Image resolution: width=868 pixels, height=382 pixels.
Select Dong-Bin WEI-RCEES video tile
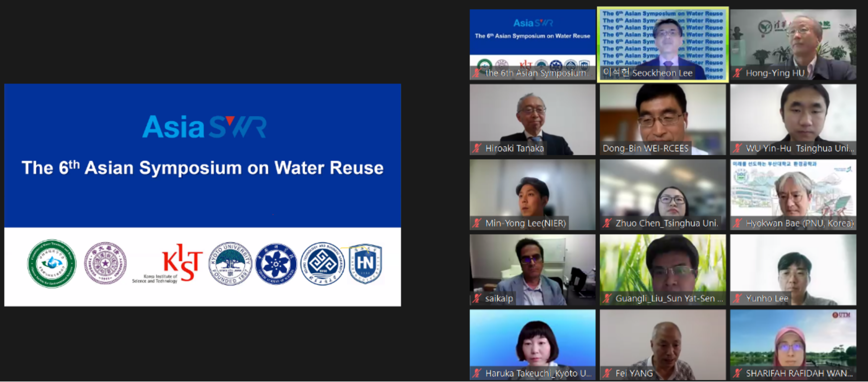tap(662, 119)
